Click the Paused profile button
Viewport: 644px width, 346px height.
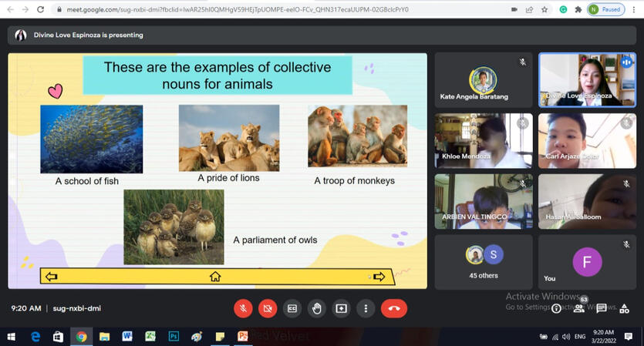(x=605, y=9)
